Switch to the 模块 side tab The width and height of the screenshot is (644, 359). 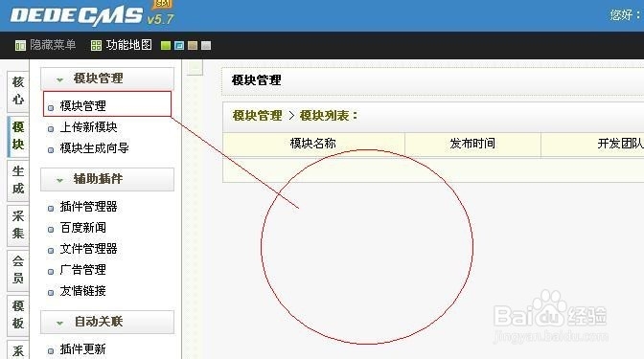[x=18, y=136]
